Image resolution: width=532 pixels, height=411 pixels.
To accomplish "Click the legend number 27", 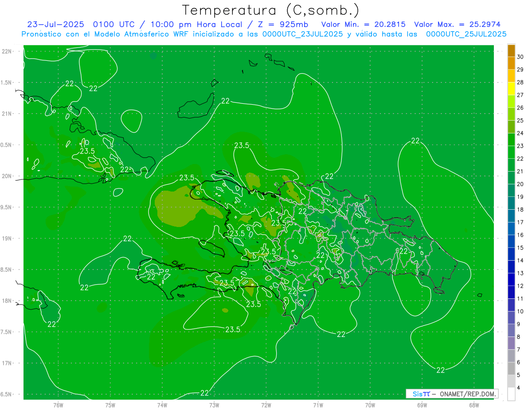I will pos(521,95).
